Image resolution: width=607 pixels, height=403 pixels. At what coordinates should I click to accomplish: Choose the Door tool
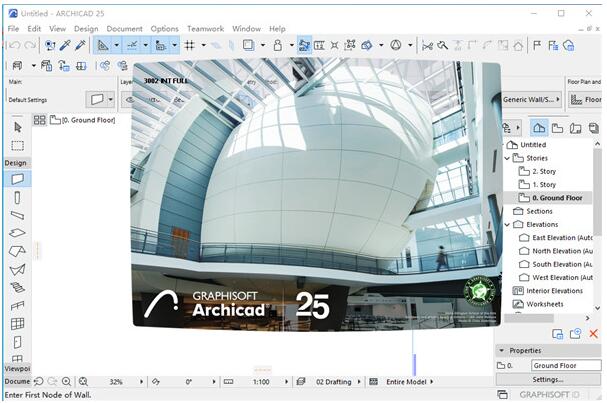click(17, 342)
